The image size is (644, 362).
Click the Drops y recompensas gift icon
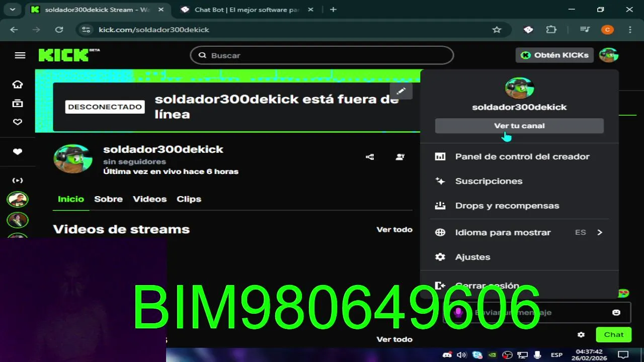pos(440,206)
